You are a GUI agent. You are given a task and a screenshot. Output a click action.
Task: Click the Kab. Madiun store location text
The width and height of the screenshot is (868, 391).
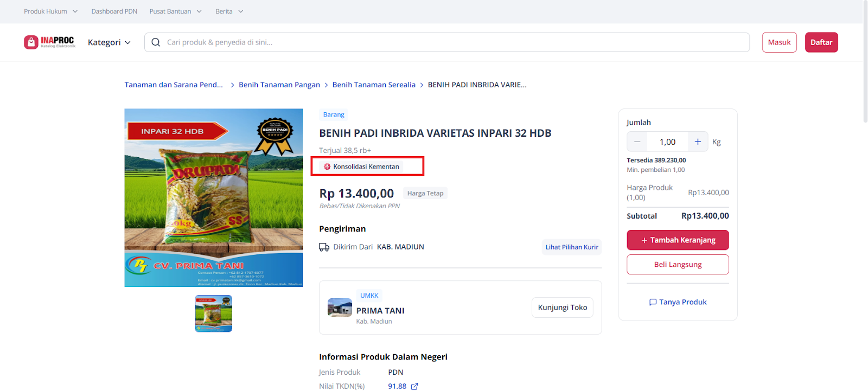374,322
